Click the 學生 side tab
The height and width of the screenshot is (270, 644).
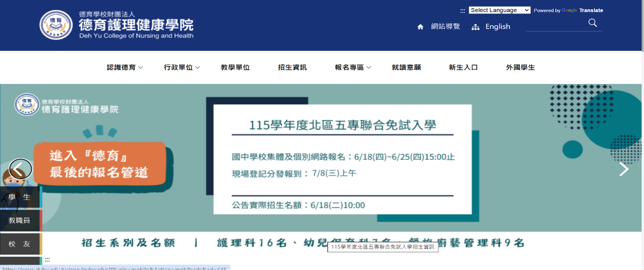pyautogui.click(x=21, y=197)
